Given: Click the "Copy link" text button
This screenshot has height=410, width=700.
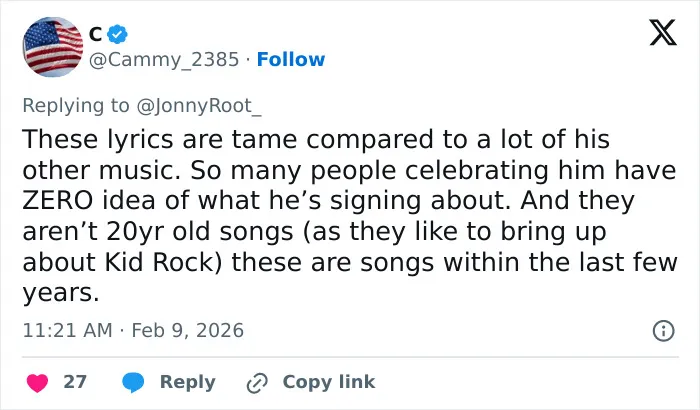Looking at the screenshot, I should click(329, 382).
